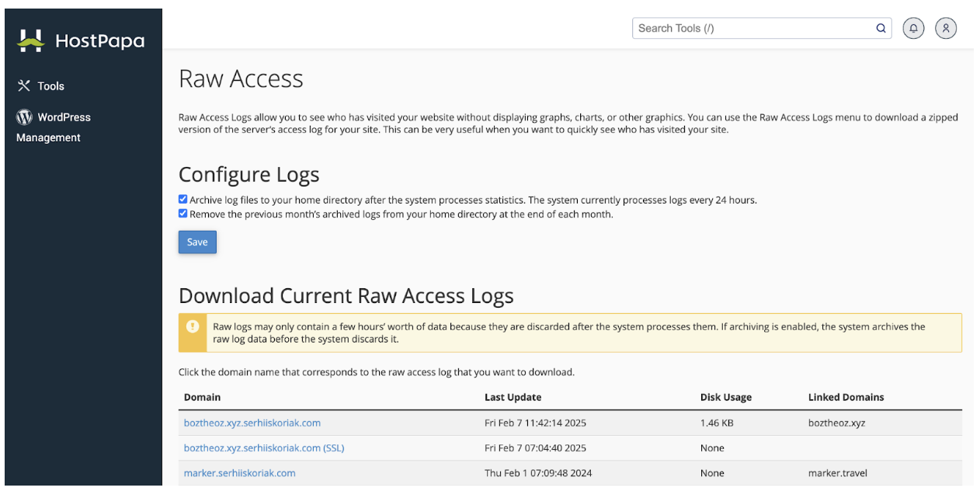Open the user account icon
Viewport: 980px width, 491px height.
pyautogui.click(x=946, y=28)
